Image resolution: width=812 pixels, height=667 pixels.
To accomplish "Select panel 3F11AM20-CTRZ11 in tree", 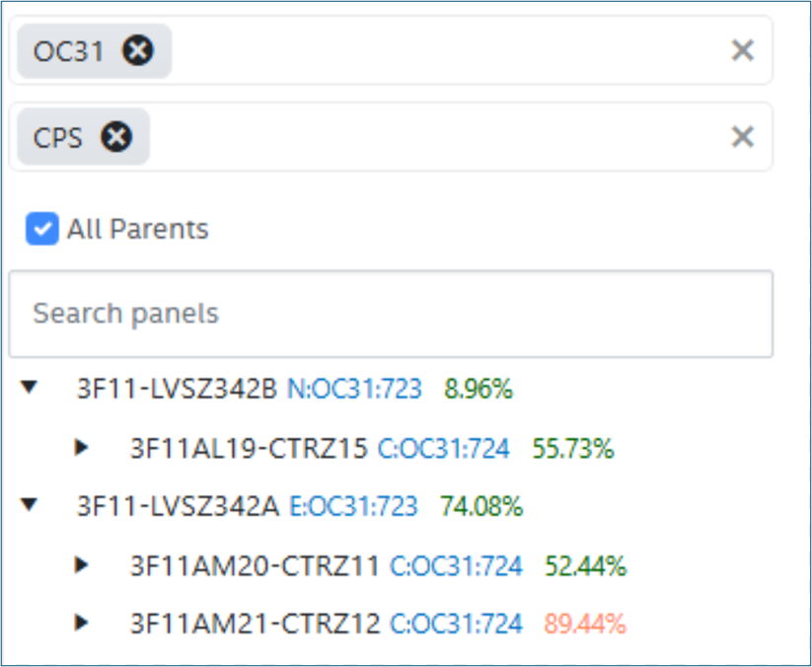I will (x=255, y=565).
